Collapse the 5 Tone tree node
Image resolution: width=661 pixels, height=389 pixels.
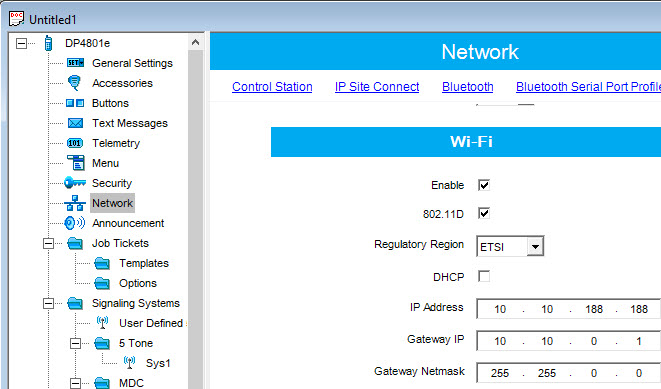(75, 343)
